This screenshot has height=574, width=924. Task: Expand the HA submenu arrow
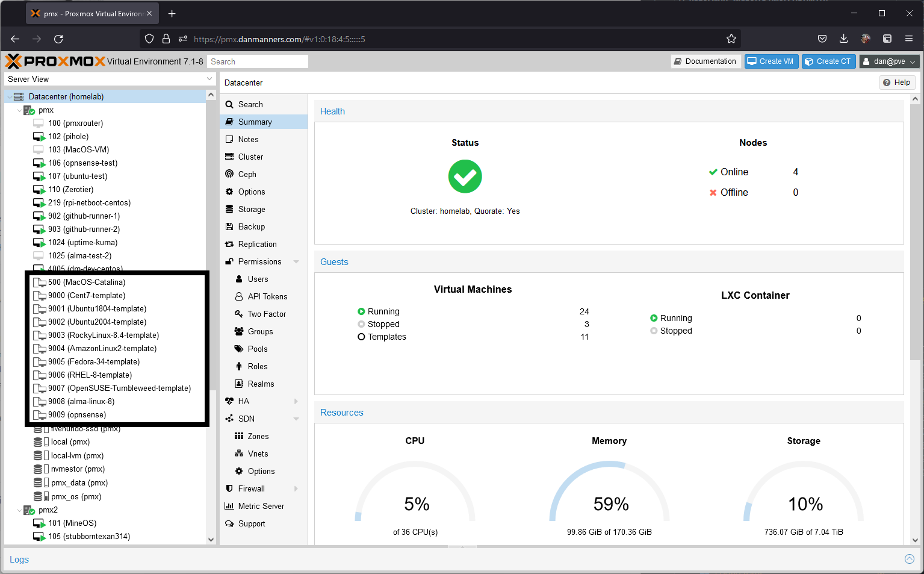[296, 401]
